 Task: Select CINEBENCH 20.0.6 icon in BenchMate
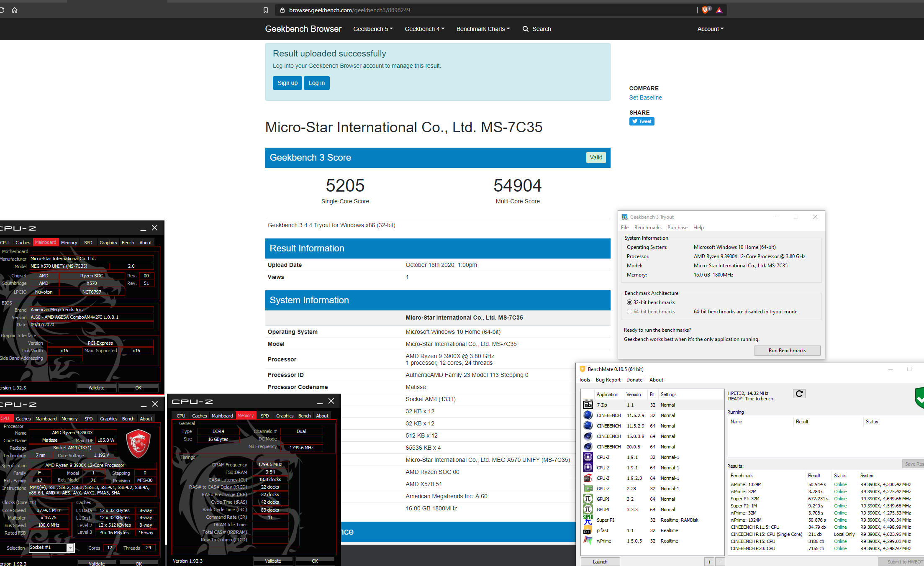[588, 447]
